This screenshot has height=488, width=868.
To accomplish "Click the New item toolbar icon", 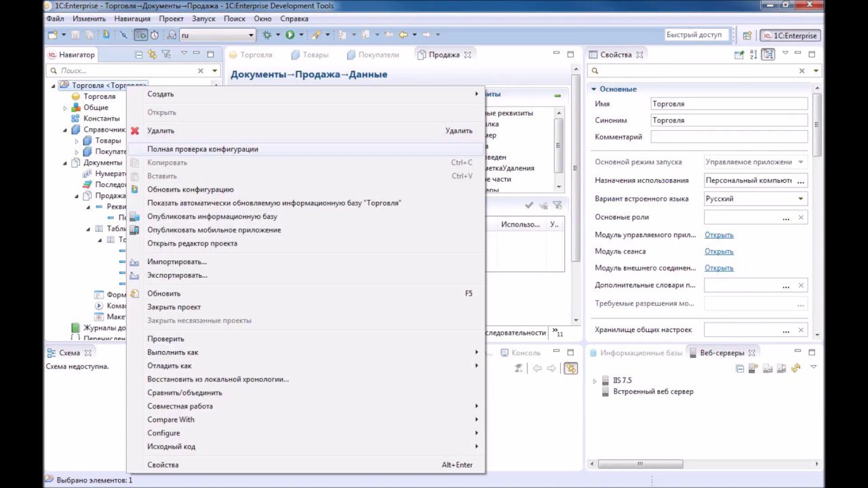I will (52, 35).
